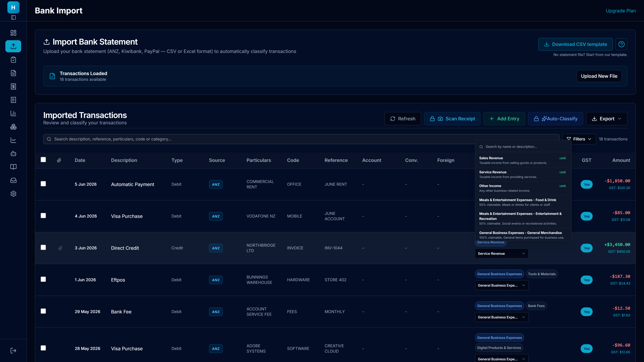
Task: Click the Scan Receipt button
Action: 452,119
